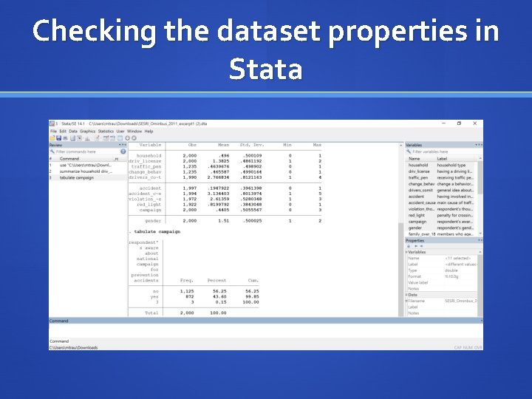Viewport: 532px width, 399px height.
Task: Open the Window menu
Action: [x=134, y=132]
